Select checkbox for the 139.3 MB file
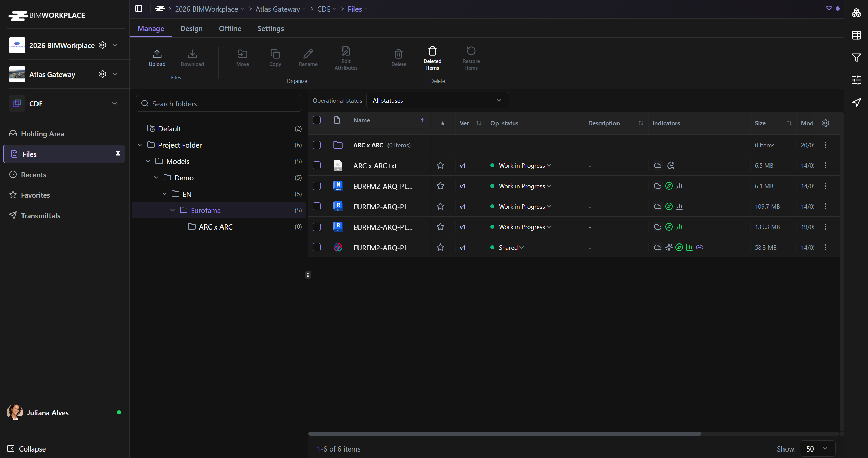This screenshot has width=868, height=458. click(x=317, y=227)
